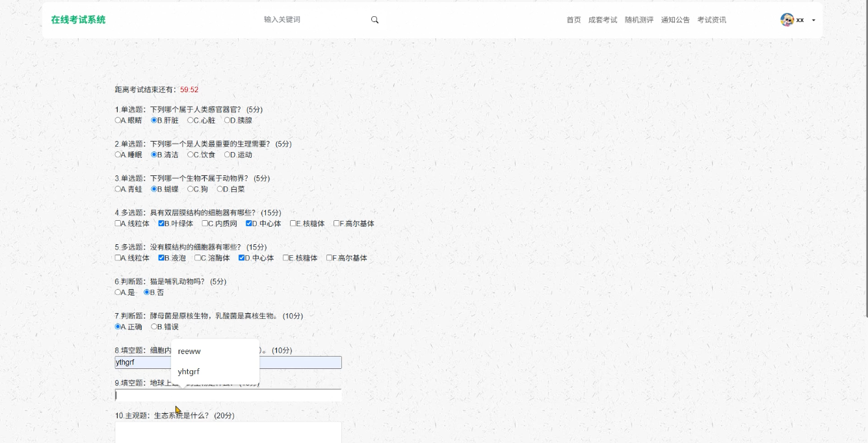The height and width of the screenshot is (443, 868).
Task: Select option B.蝴蝶 in question 3
Action: [x=154, y=189]
